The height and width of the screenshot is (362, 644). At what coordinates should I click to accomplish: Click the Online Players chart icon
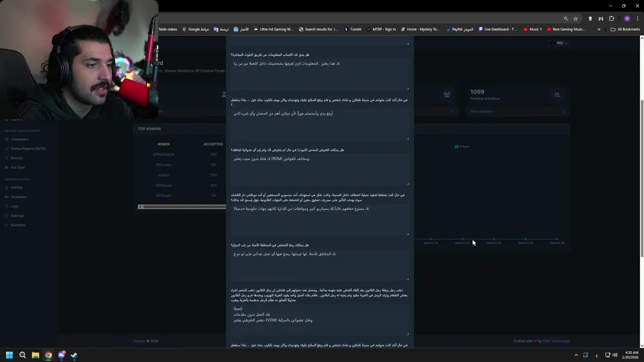7,149
